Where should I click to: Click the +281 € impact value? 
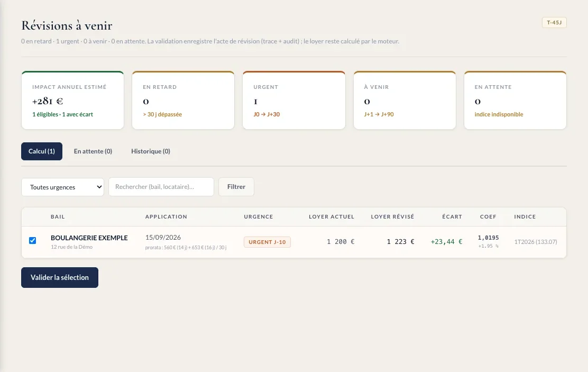[48, 101]
